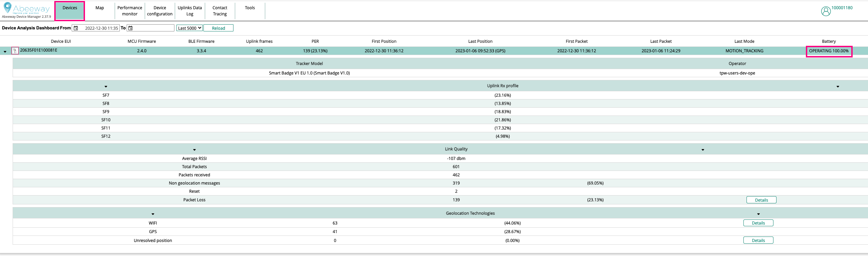
Task: Click the Smart Badge device thumbnail icon
Action: 15,51
